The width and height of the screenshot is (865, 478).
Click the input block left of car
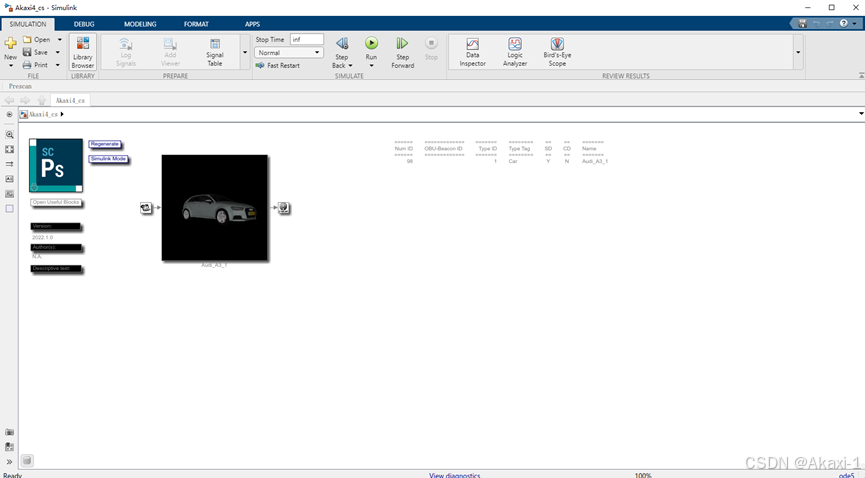coord(146,208)
